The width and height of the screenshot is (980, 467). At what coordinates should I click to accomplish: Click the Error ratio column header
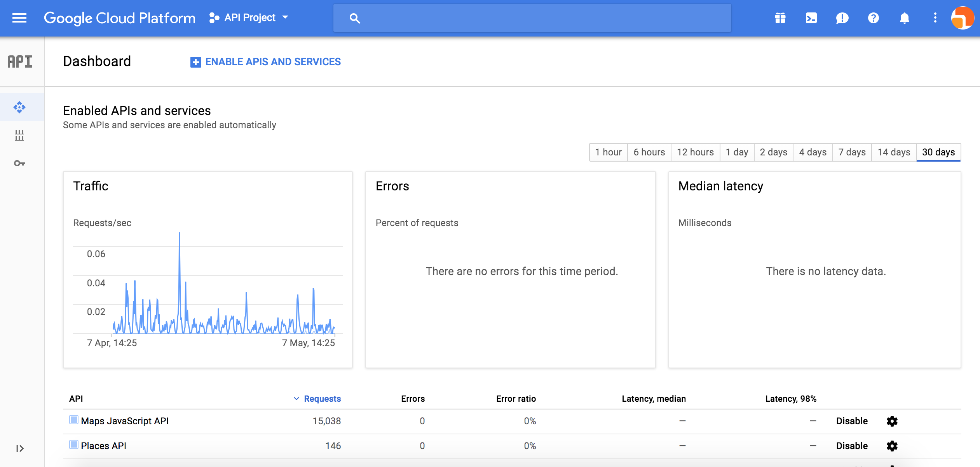pos(516,399)
